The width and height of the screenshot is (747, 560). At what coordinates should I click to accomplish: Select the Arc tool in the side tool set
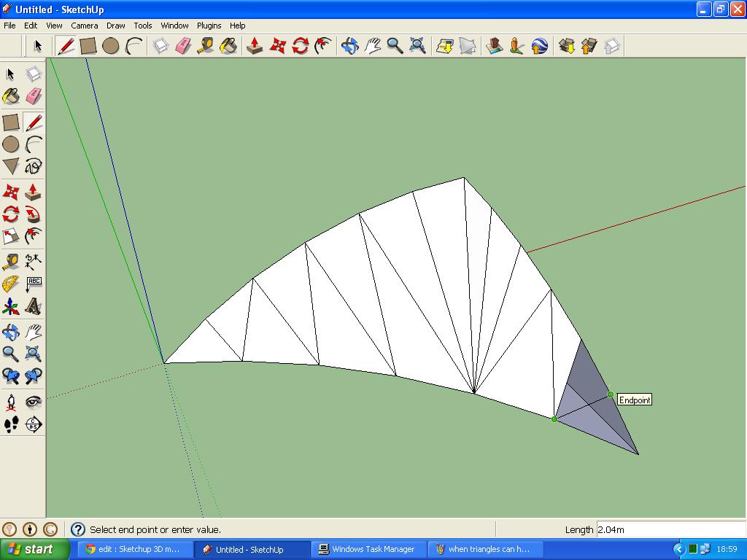tap(34, 144)
